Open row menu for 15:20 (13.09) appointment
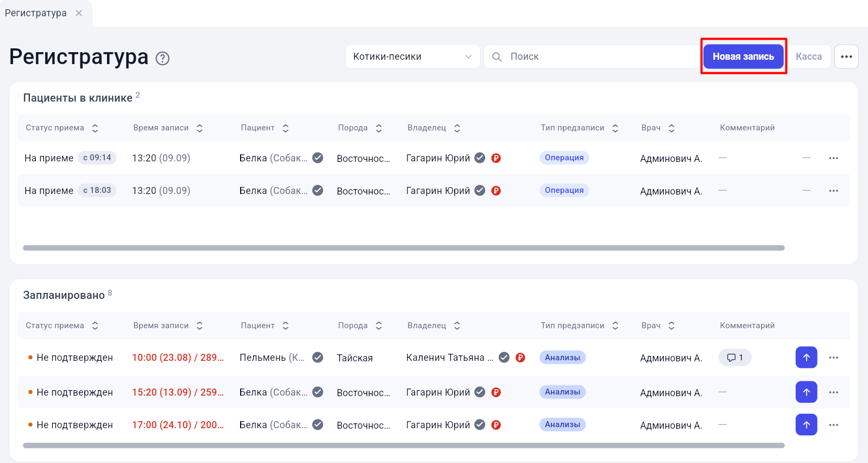This screenshot has width=868, height=463. pyautogui.click(x=834, y=392)
